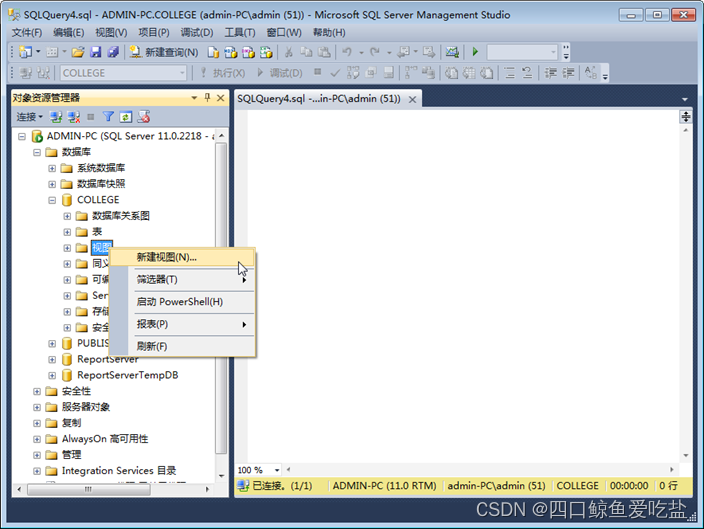This screenshot has width=704, height=529.
Task: Choose 启动 PowerShell(H) menu entry
Action: pyautogui.click(x=182, y=302)
